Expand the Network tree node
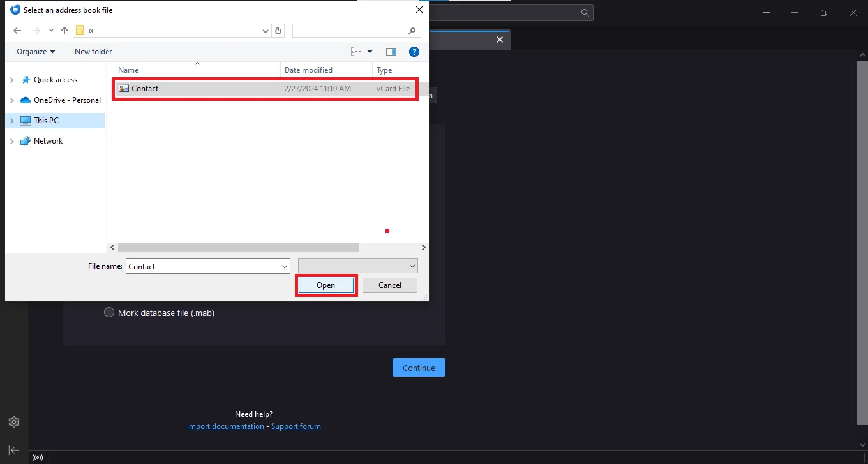 11,141
